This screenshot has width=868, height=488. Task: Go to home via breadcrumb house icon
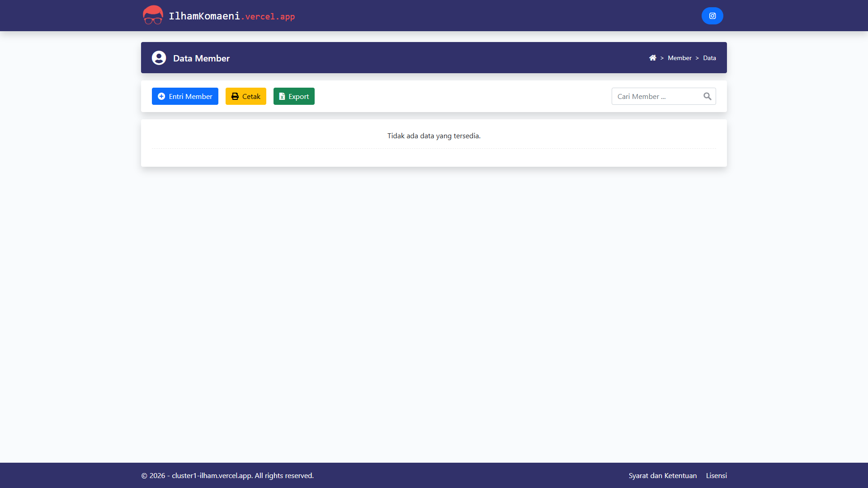coord(652,58)
